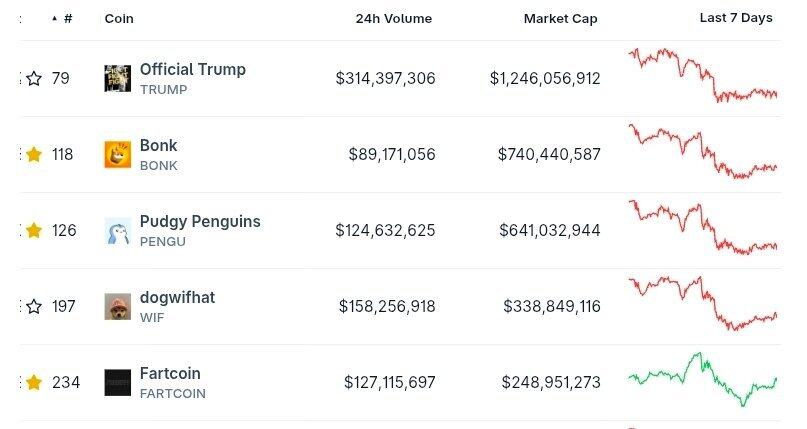The image size is (807, 429).
Task: Click the Bonk coin logo icon
Action: [117, 154]
